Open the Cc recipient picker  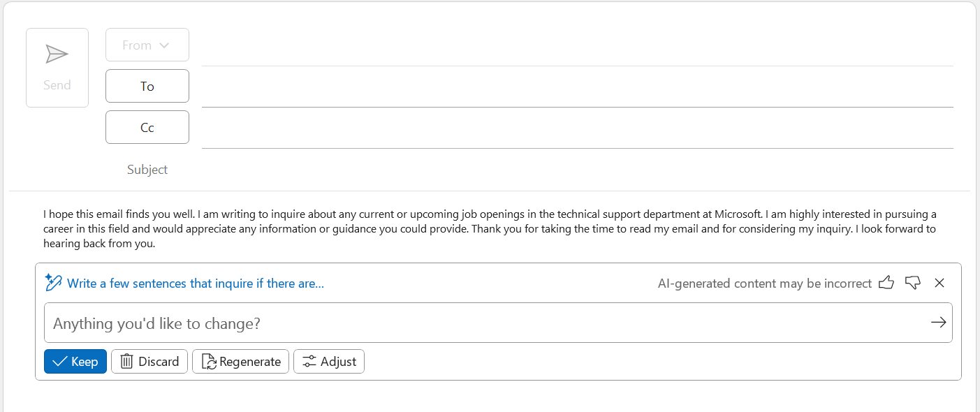147,126
